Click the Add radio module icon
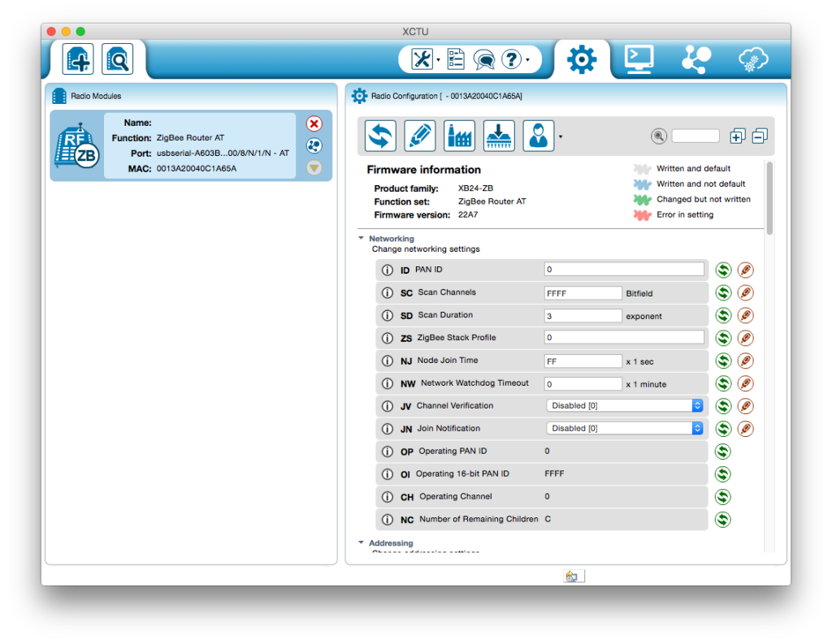The image size is (832, 644). pyautogui.click(x=78, y=59)
